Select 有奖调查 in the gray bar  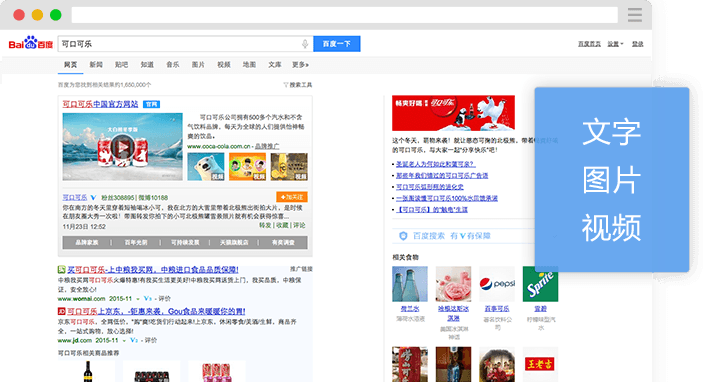(x=283, y=242)
